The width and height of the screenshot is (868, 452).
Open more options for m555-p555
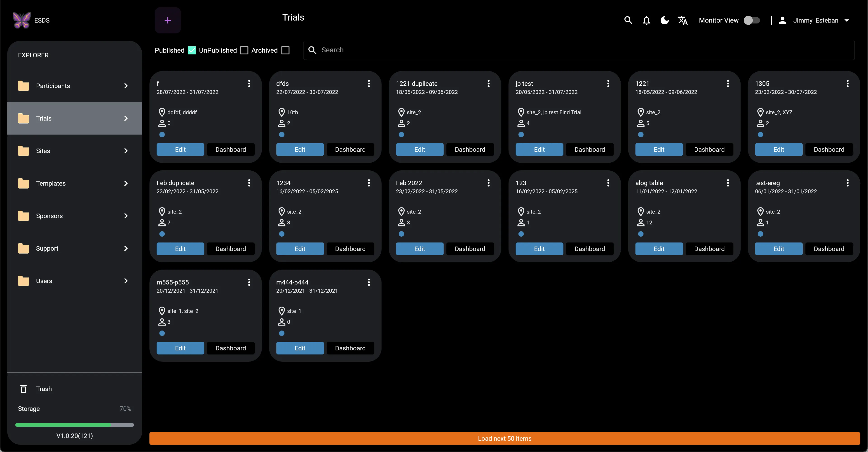tap(249, 282)
